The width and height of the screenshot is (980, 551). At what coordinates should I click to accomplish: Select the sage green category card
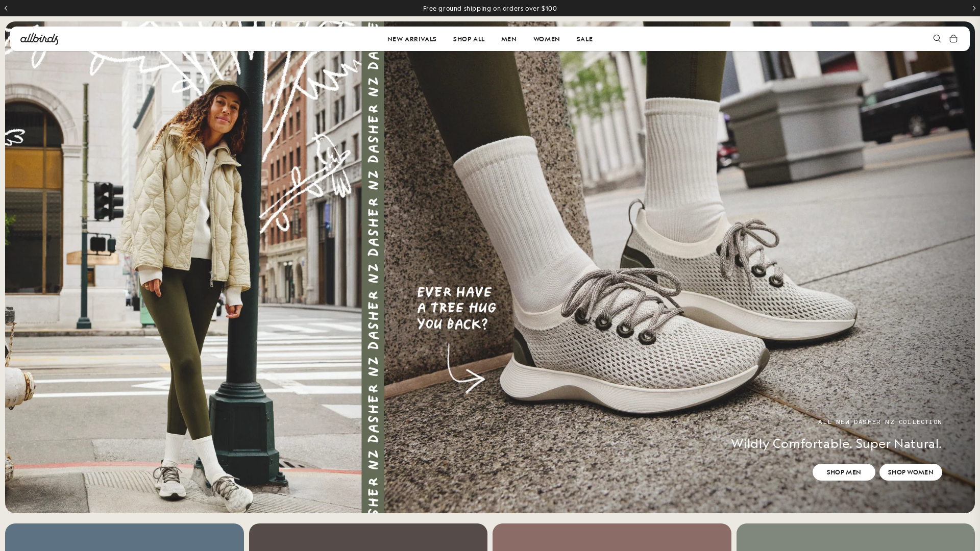(855, 537)
